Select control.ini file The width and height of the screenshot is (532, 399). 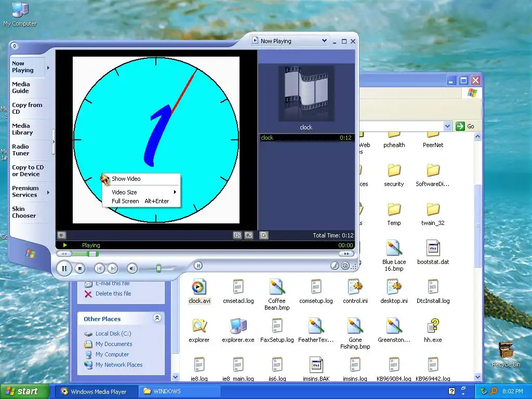pyautogui.click(x=355, y=292)
